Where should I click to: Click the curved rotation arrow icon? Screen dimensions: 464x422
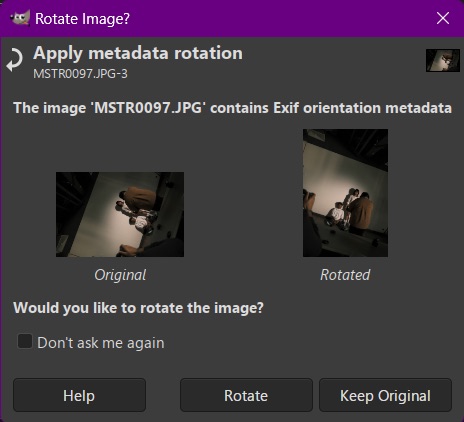tap(15, 60)
